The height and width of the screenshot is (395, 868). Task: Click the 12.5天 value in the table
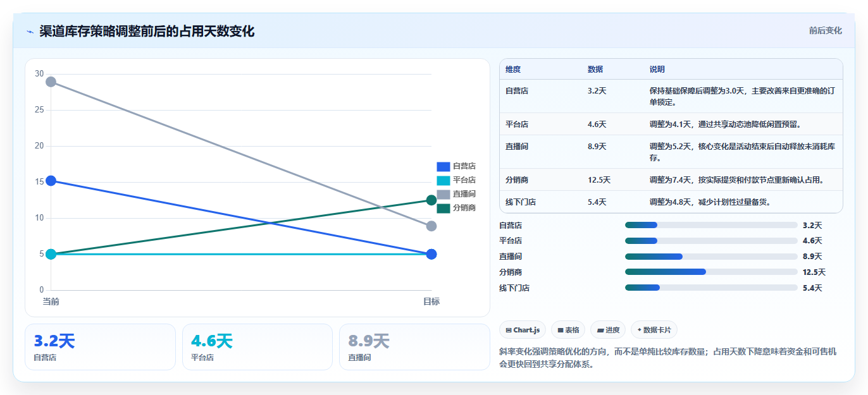click(599, 180)
